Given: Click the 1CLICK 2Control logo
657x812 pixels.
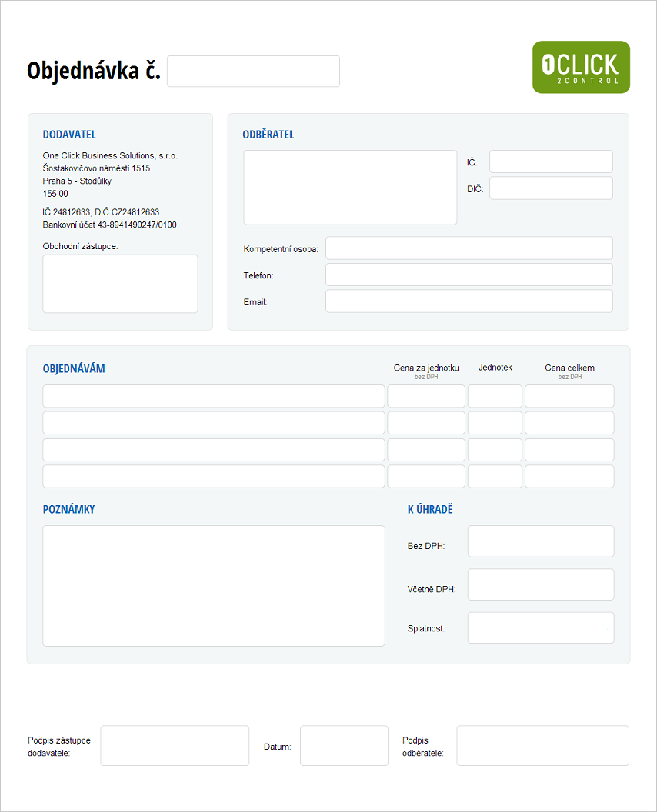Looking at the screenshot, I should [581, 67].
